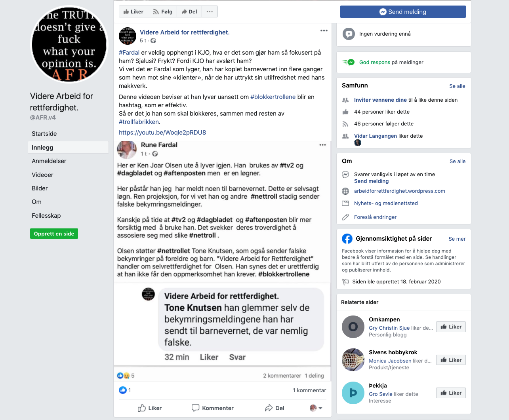
Task: Share the post with bottom Del arrow
Action: [275, 408]
